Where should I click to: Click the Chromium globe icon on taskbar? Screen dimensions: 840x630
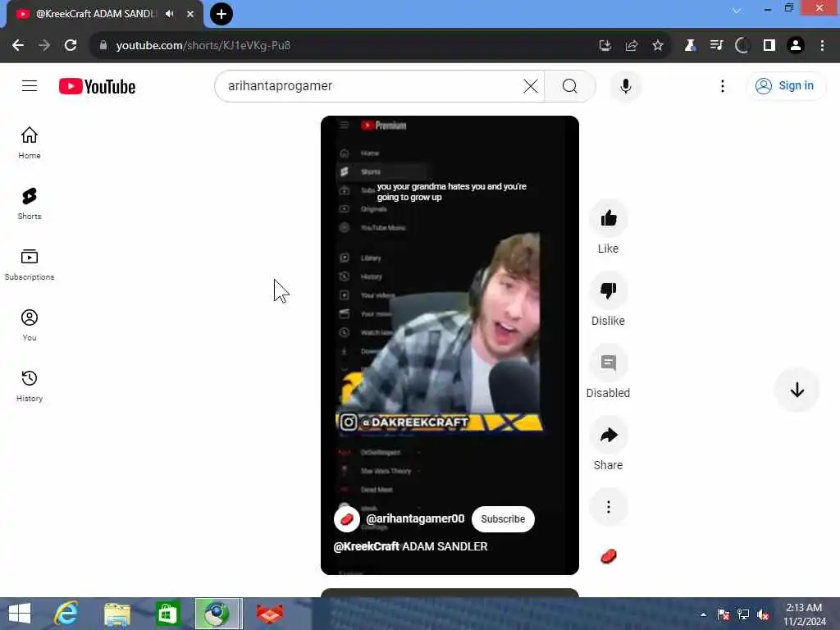coord(218,614)
